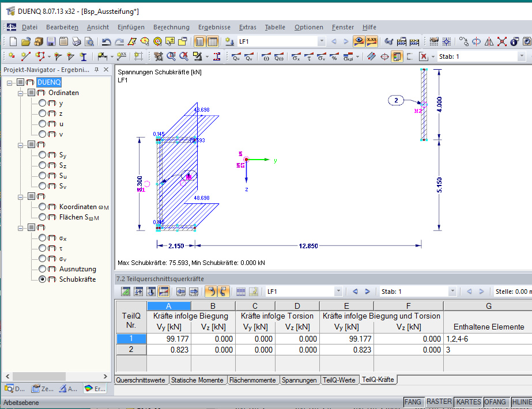The height and width of the screenshot is (409, 532).
Task: Click the τ shear stress icon
Action: tap(309, 56)
